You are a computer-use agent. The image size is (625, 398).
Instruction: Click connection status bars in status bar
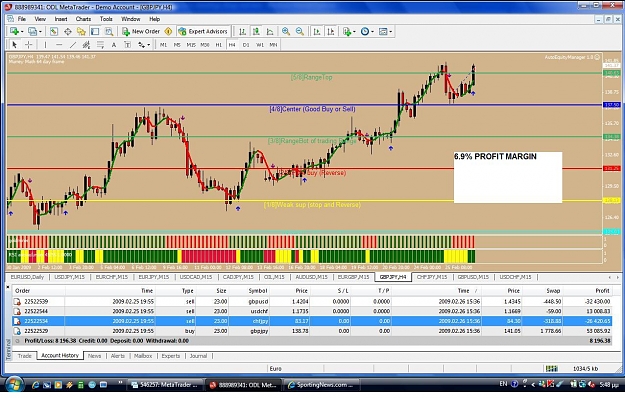click(x=551, y=369)
